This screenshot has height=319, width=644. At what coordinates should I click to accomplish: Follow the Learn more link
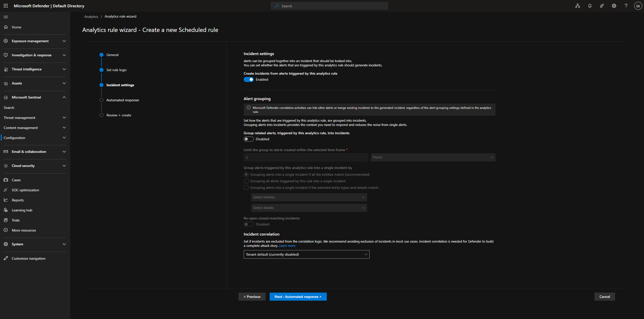coord(287,246)
